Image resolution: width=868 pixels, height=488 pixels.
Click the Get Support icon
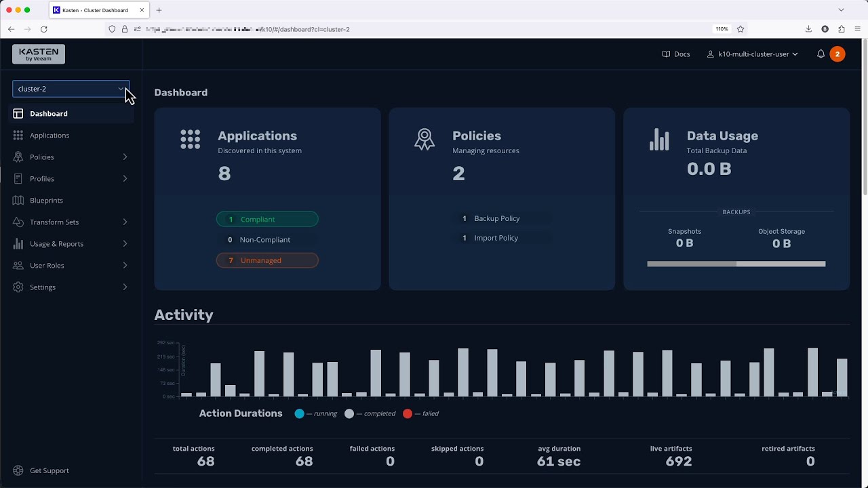coord(18,470)
